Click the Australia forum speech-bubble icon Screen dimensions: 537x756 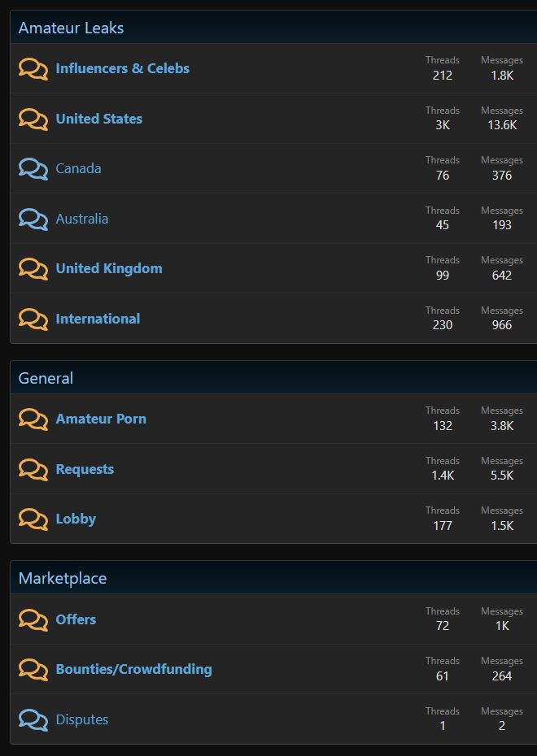click(x=33, y=219)
